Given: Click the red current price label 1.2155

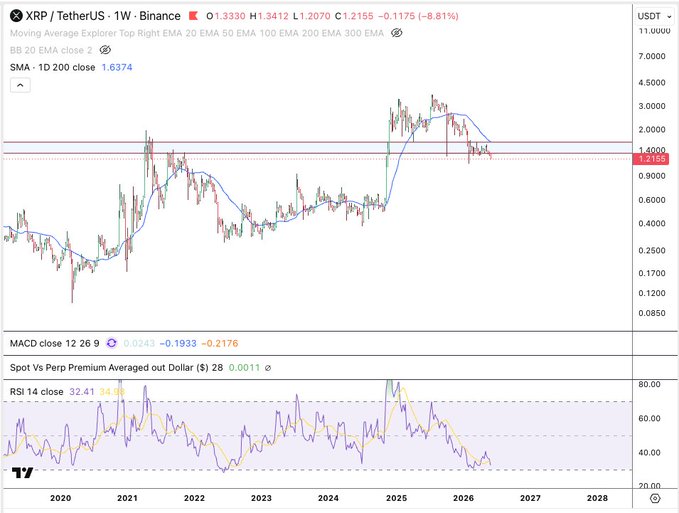Looking at the screenshot, I should coord(651,159).
